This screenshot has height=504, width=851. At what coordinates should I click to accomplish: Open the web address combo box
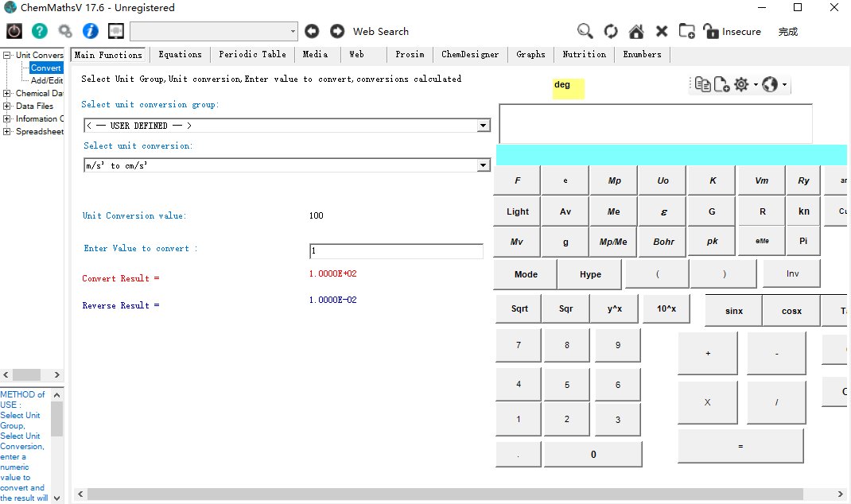click(214, 31)
